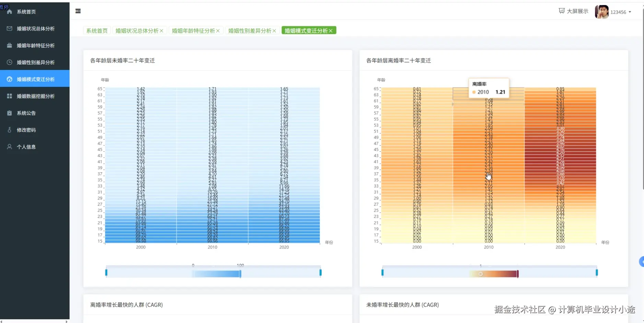Click sidebar's horizontal scroll right arrow
Viewport: 644px width, 323px height.
coord(67,321)
